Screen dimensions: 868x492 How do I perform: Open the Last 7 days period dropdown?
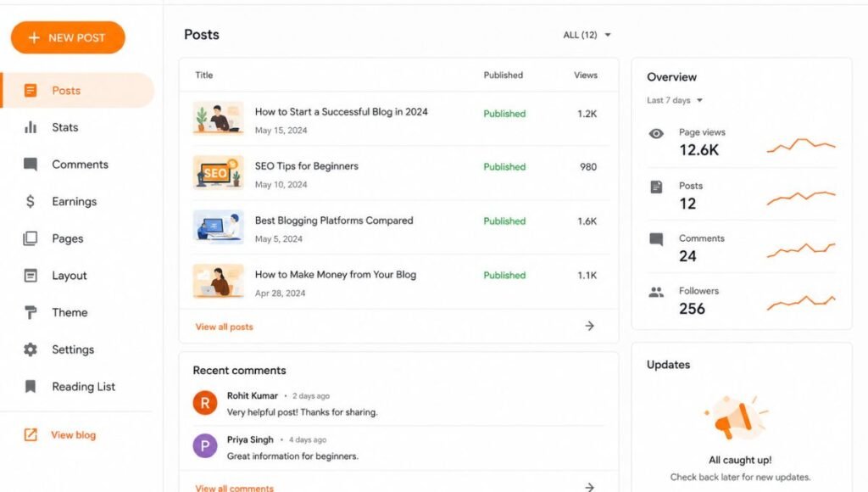pyautogui.click(x=674, y=100)
